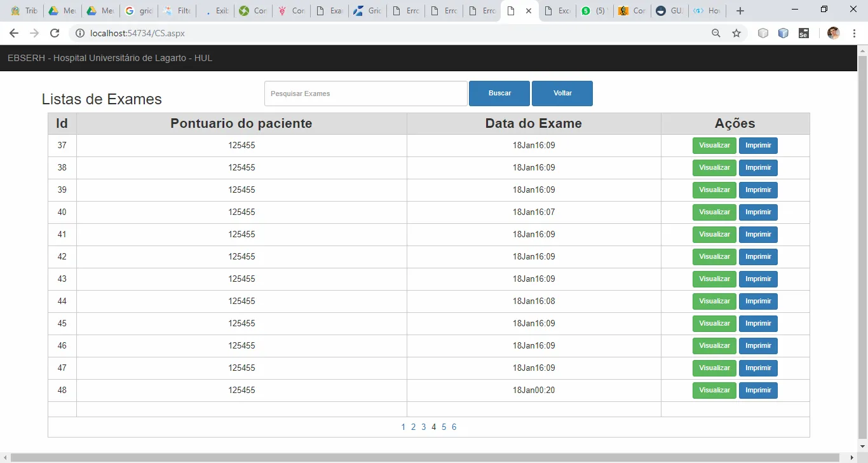
Task: Click the Ações column header
Action: pos(735,123)
